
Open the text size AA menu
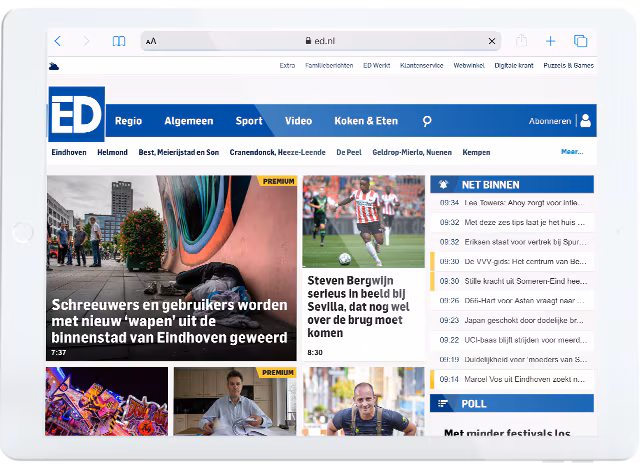pyautogui.click(x=151, y=42)
